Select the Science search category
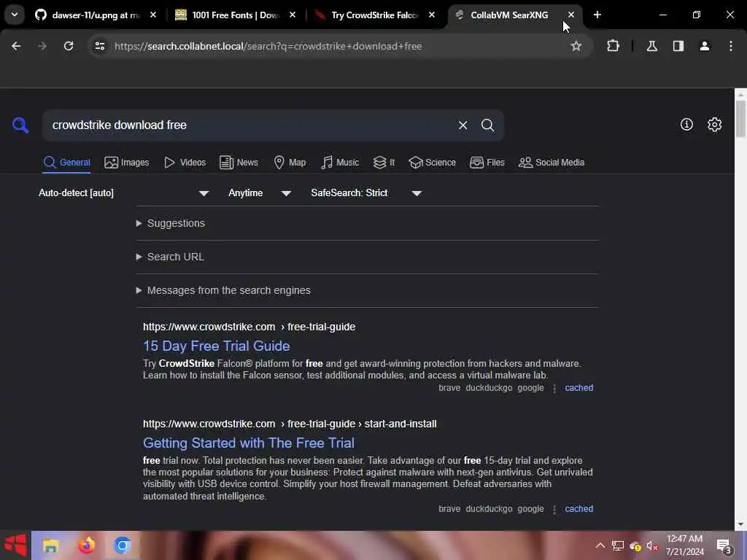This screenshot has width=747, height=560. pos(432,163)
